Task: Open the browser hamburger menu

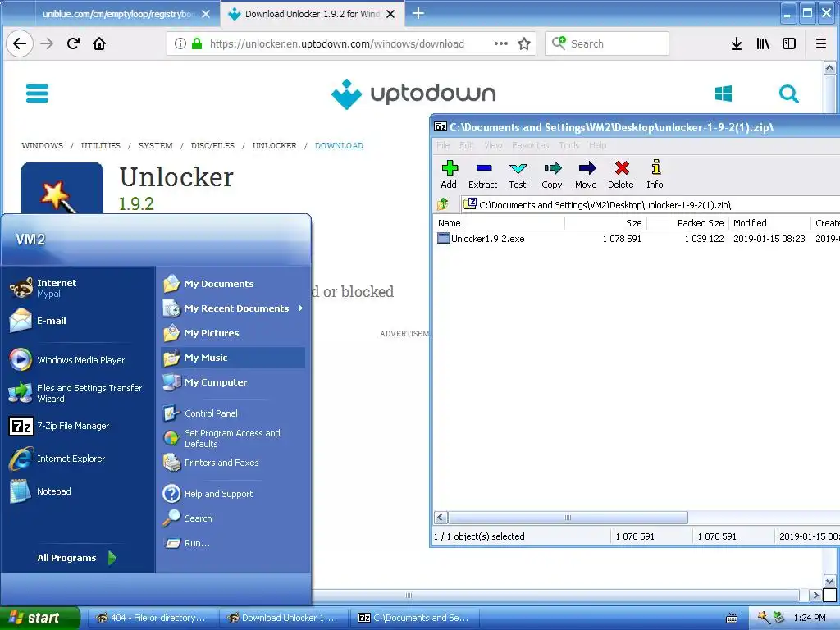Action: click(x=820, y=43)
